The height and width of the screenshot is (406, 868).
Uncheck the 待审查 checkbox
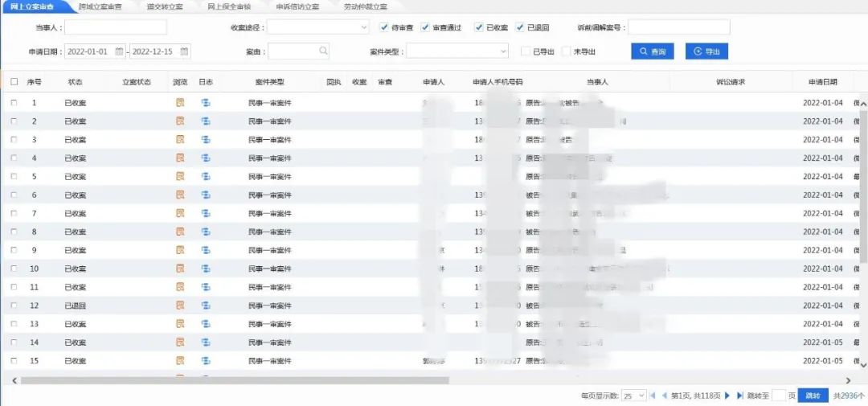coord(384,27)
